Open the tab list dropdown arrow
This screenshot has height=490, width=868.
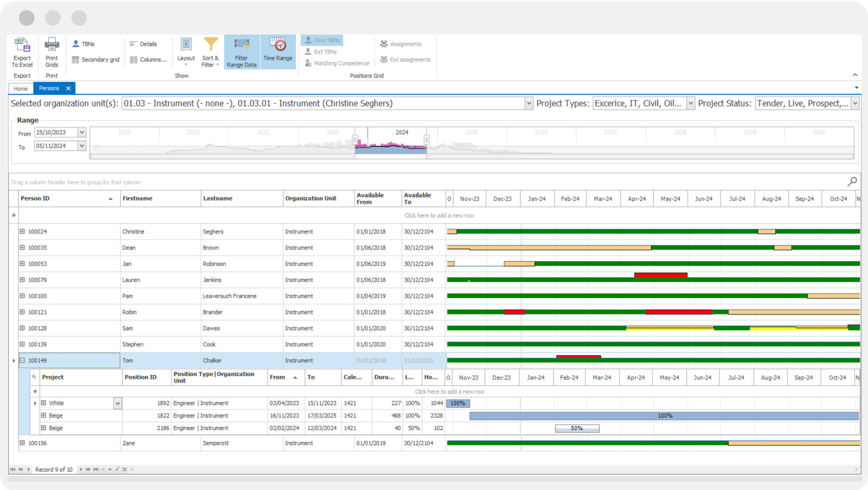click(856, 88)
